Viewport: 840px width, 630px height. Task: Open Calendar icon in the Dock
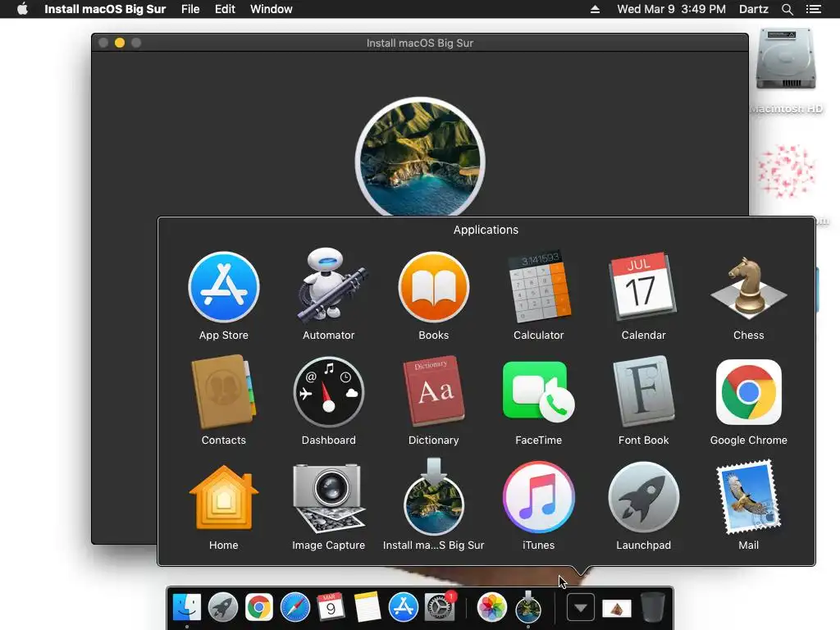point(331,608)
